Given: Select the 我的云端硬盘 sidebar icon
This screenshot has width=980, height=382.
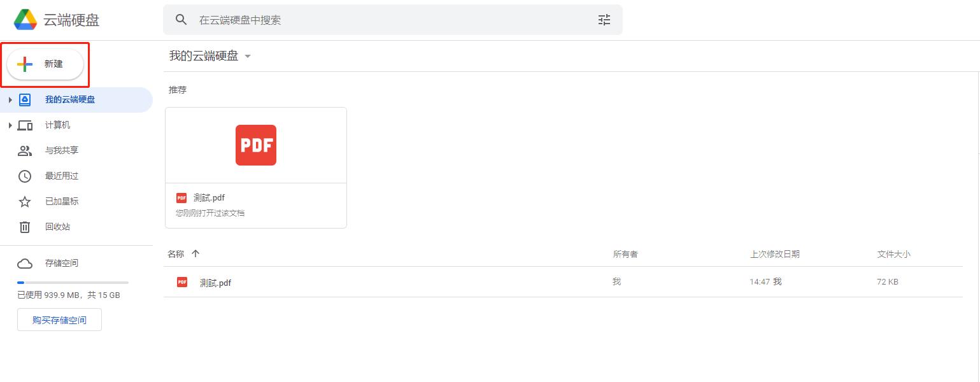Looking at the screenshot, I should click(x=24, y=99).
